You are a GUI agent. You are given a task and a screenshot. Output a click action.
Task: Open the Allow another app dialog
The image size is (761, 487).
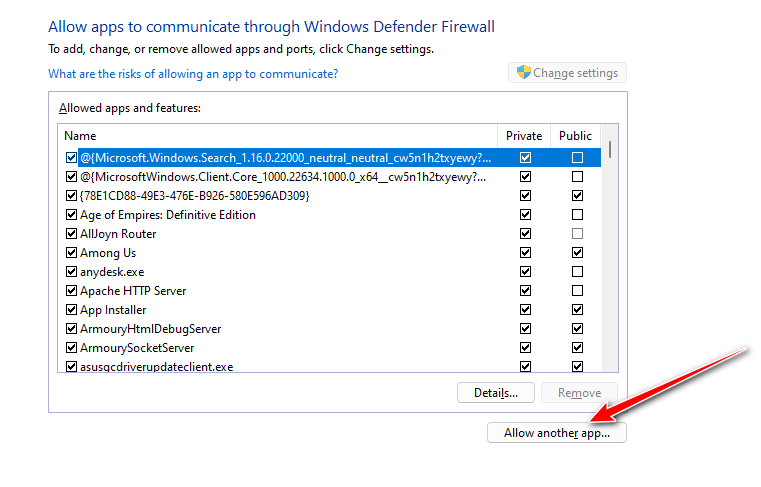(556, 433)
